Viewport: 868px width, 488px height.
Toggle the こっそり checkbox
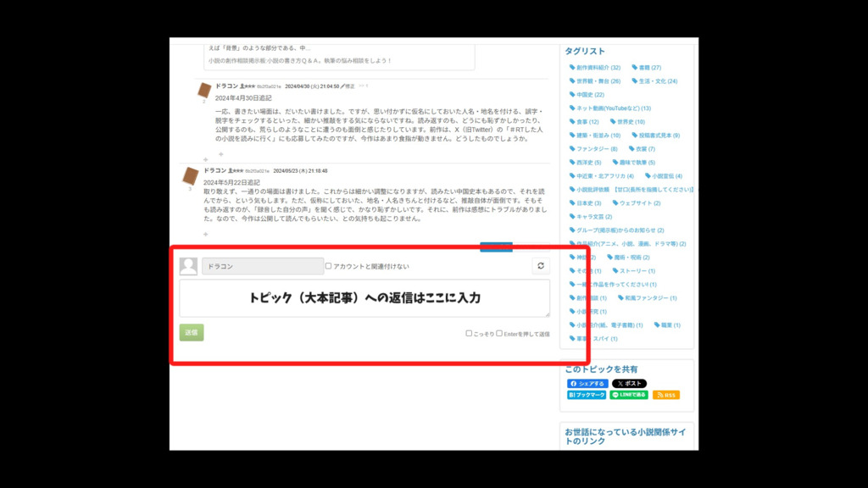[469, 334]
